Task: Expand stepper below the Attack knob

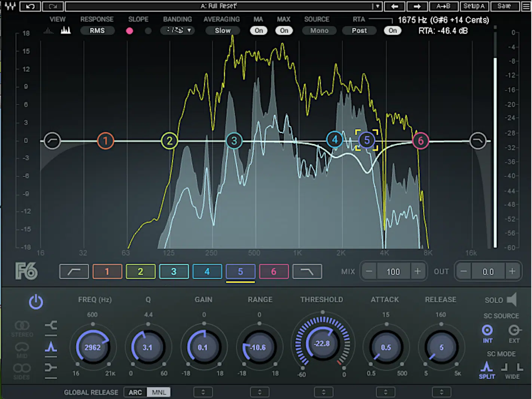Action: coord(386,392)
